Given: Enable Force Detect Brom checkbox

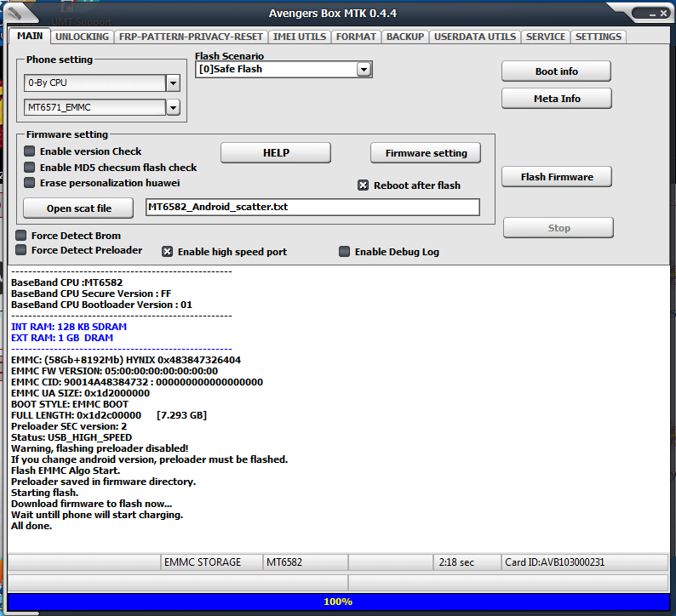Looking at the screenshot, I should pyautogui.click(x=20, y=235).
